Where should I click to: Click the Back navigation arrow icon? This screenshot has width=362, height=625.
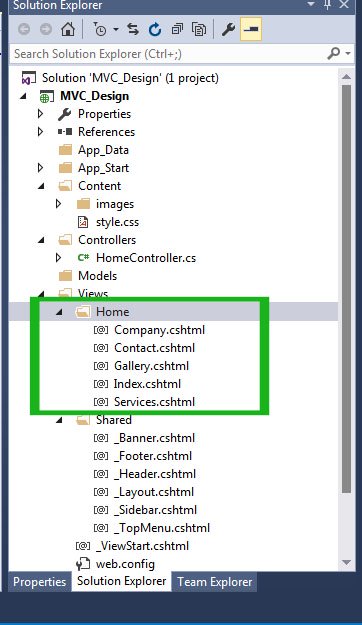point(24,29)
